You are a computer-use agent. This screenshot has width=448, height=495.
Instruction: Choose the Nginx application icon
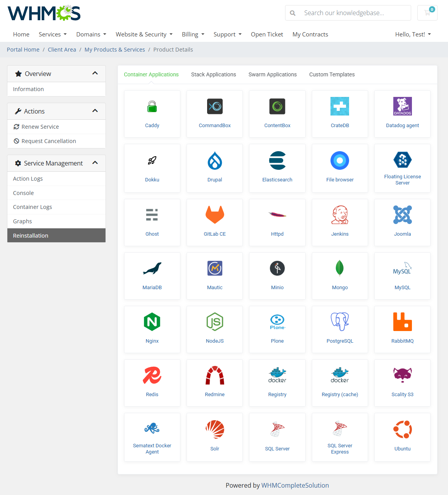point(152,329)
